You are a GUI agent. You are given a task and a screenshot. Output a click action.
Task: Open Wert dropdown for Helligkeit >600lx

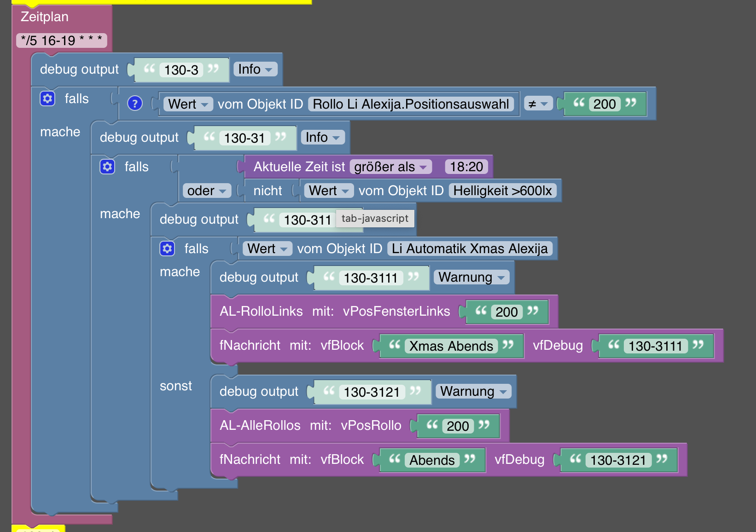[x=329, y=191]
